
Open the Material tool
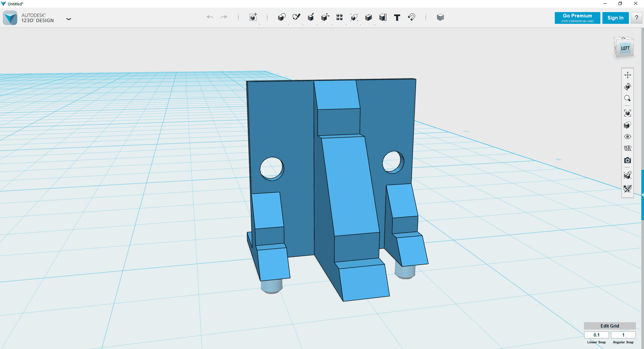coord(440,17)
